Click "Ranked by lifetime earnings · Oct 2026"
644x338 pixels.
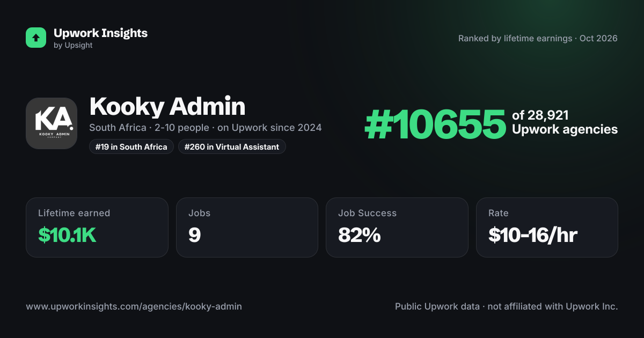pyautogui.click(x=538, y=39)
